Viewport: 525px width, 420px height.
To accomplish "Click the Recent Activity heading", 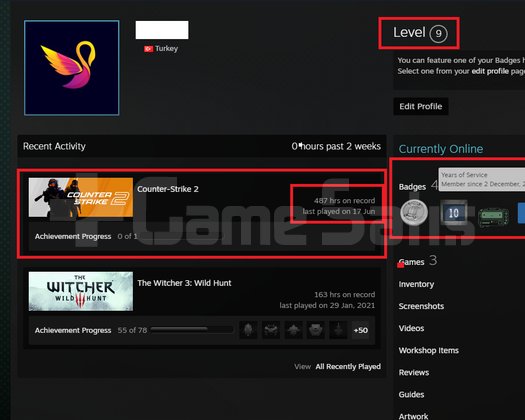I will 54,146.
